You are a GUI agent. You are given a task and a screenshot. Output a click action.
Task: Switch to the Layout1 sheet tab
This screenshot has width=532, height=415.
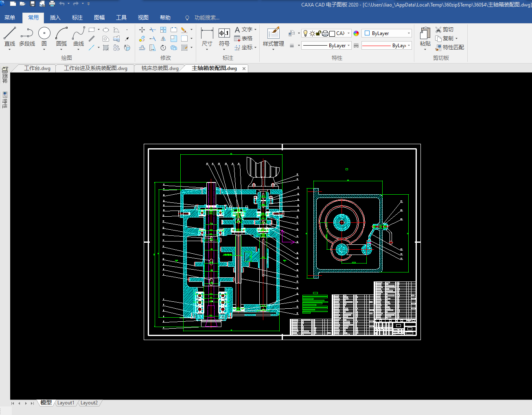pos(66,403)
